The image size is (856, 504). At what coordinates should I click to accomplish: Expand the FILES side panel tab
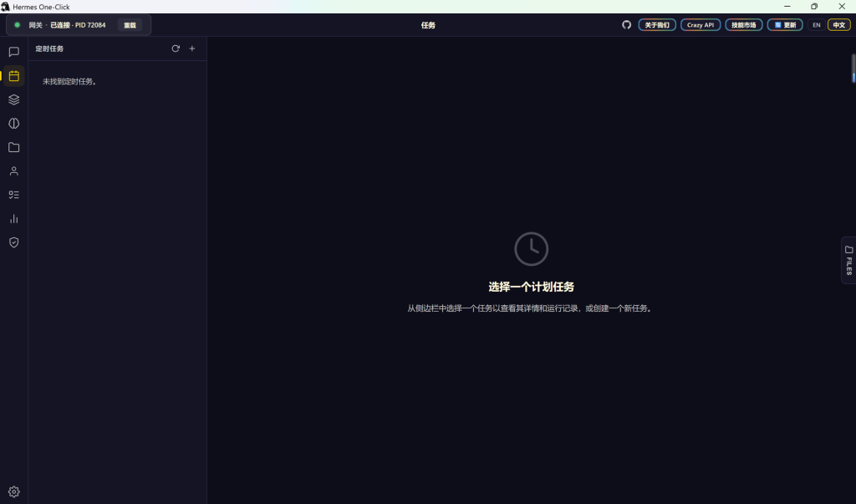(x=848, y=261)
